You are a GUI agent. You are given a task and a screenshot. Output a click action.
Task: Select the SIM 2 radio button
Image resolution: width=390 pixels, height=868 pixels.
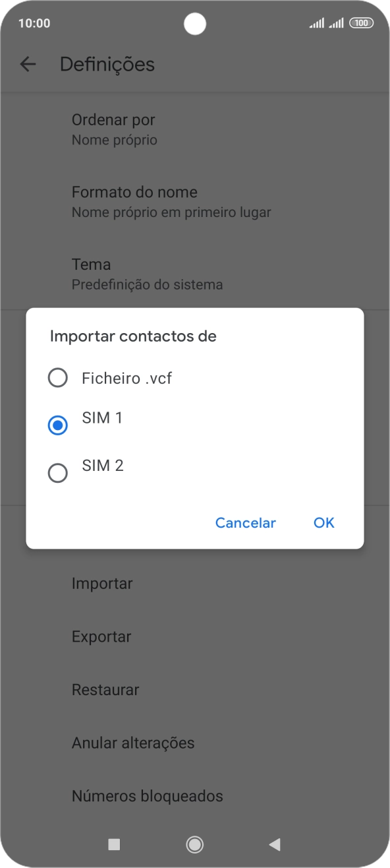pos(58,473)
